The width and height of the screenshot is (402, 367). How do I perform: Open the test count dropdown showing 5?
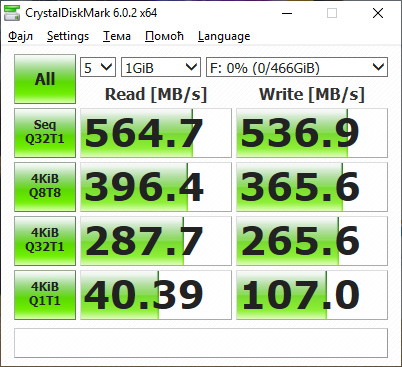98,67
